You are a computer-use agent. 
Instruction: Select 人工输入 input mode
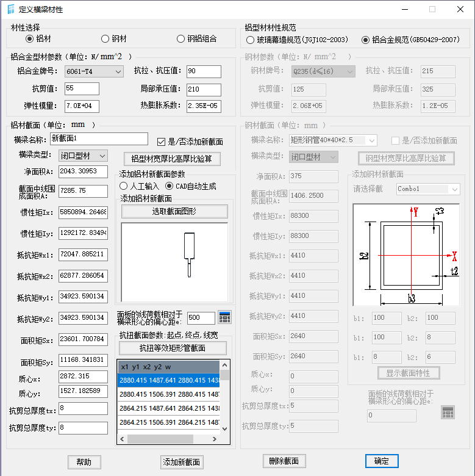(x=123, y=186)
